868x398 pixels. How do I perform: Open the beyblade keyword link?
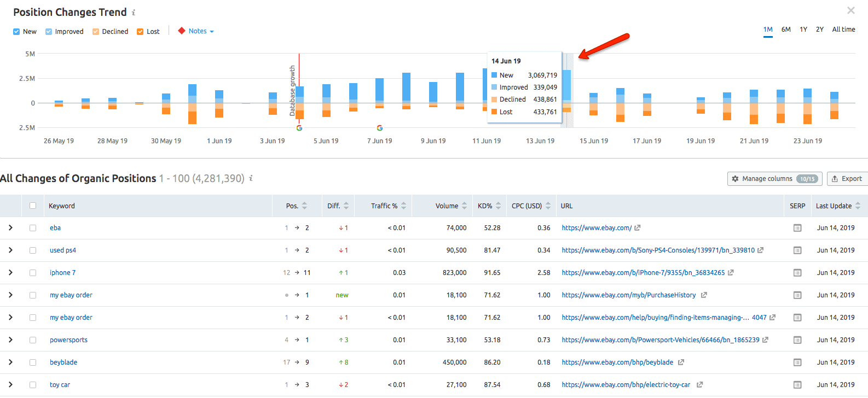coord(63,362)
